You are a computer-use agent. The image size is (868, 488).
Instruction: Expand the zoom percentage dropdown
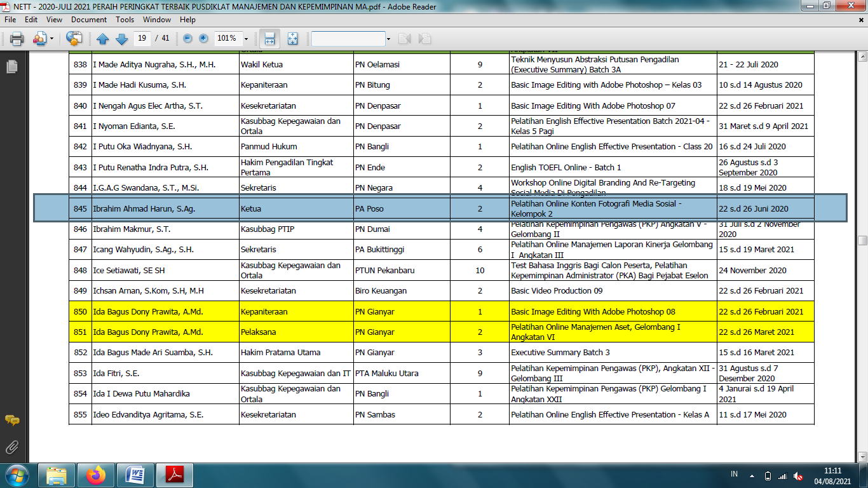(246, 39)
